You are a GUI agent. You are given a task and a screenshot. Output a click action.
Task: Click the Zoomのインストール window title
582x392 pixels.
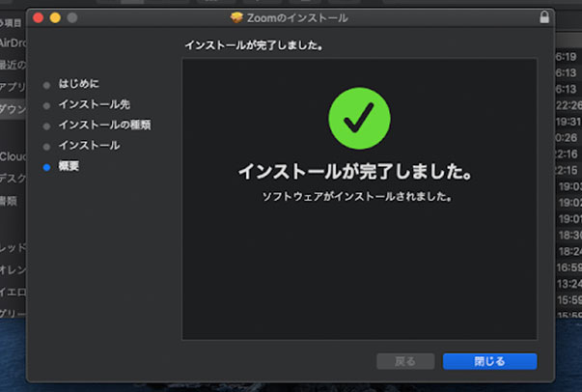[297, 17]
